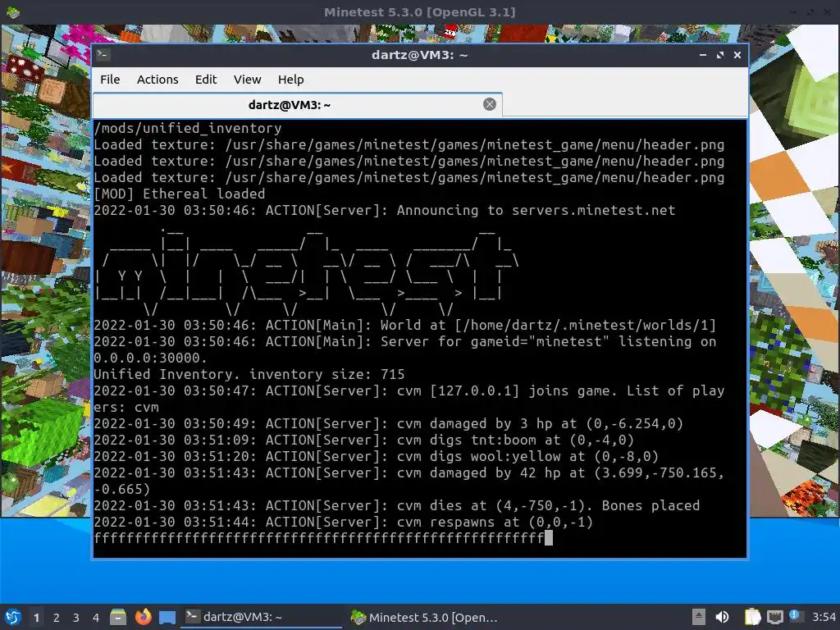The height and width of the screenshot is (630, 840).
Task: Click the "Announcing to servers.minetest.net" line
Action: click(x=385, y=211)
